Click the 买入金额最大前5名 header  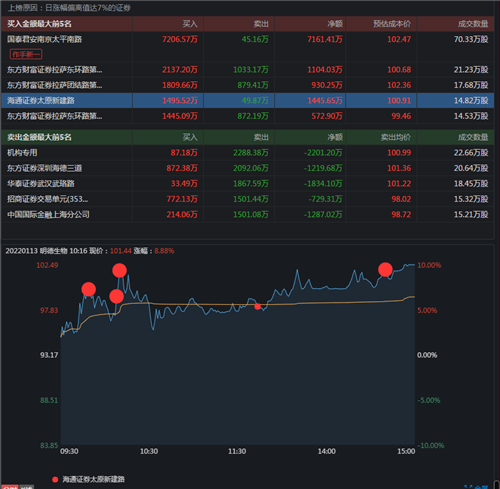pyautogui.click(x=39, y=24)
